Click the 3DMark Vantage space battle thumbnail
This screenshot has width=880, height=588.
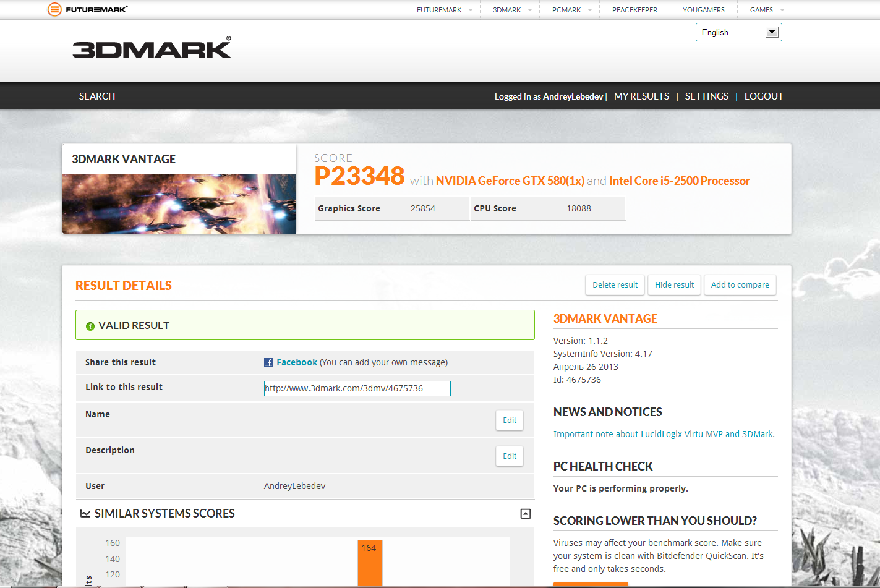179,204
